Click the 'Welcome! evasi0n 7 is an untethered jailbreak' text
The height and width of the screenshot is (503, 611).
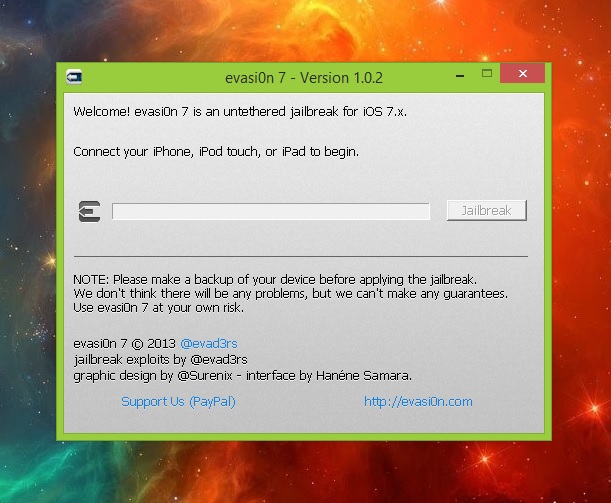click(240, 112)
